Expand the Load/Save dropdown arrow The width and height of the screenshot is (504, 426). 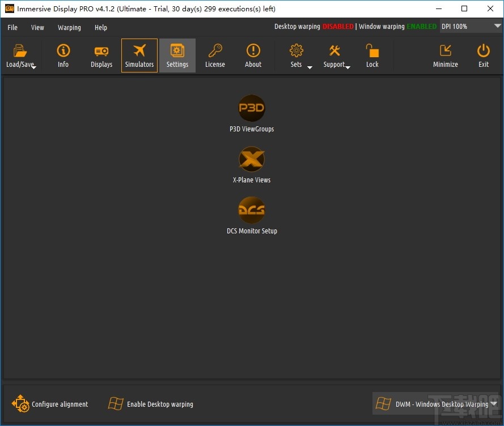[x=34, y=67]
